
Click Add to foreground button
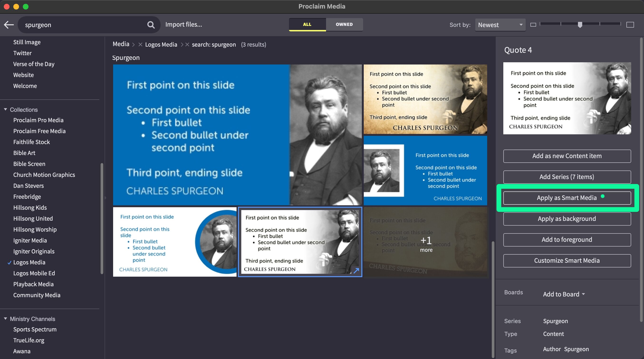(x=567, y=240)
